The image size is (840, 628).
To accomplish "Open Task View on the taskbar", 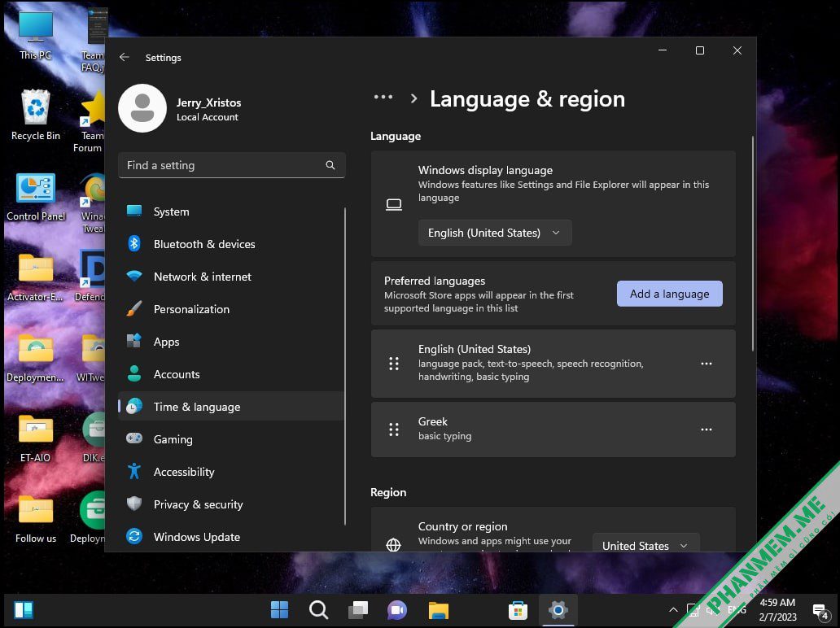I will pos(358,610).
